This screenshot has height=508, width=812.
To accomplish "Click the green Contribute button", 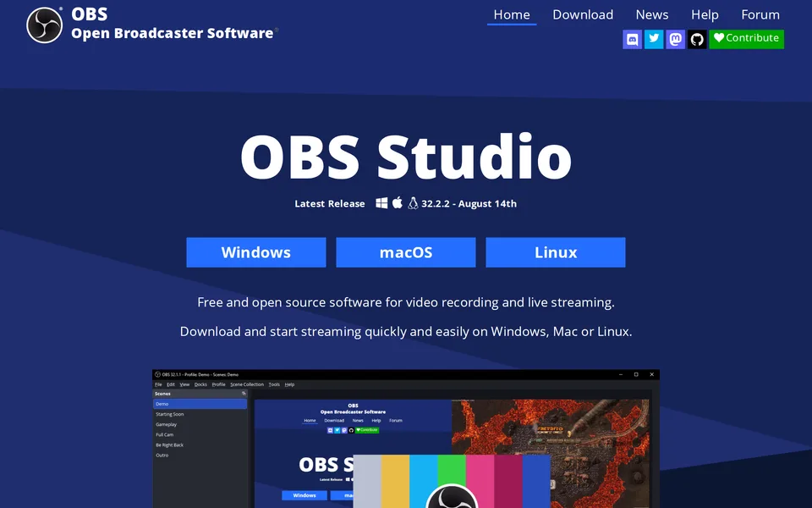I will tap(746, 39).
